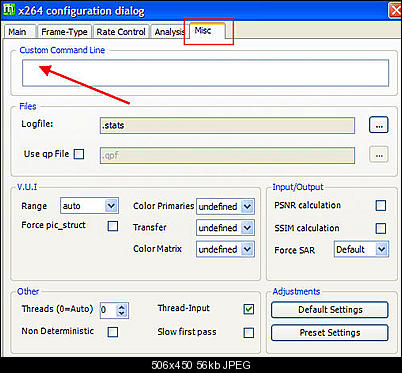Open the Frame-Type tab
This screenshot has width=402, height=373.
tap(64, 32)
